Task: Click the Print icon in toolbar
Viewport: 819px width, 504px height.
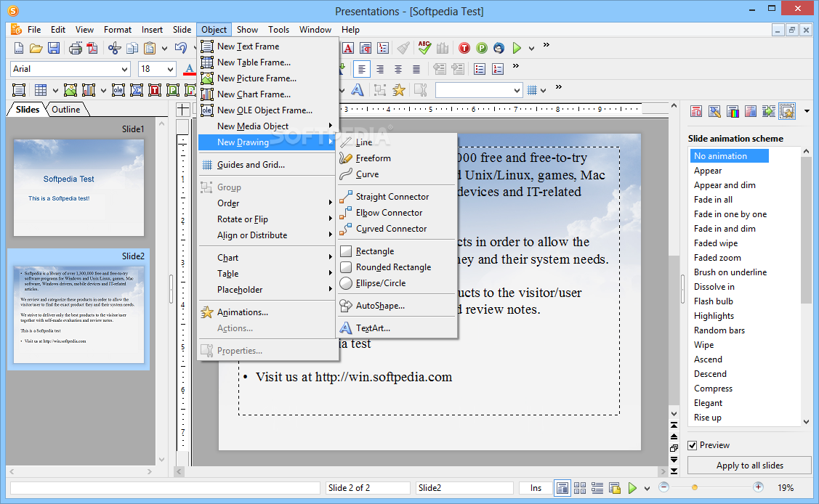Action: [x=76, y=49]
